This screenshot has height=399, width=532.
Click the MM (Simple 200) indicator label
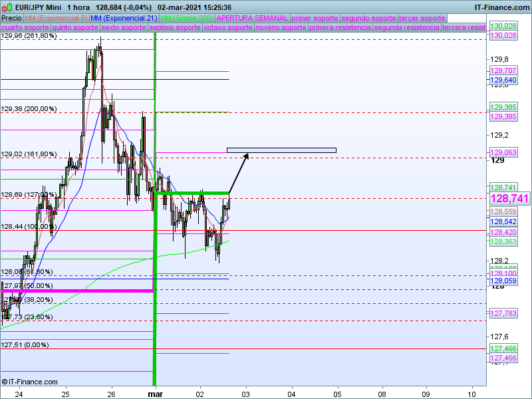pyautogui.click(x=187, y=19)
